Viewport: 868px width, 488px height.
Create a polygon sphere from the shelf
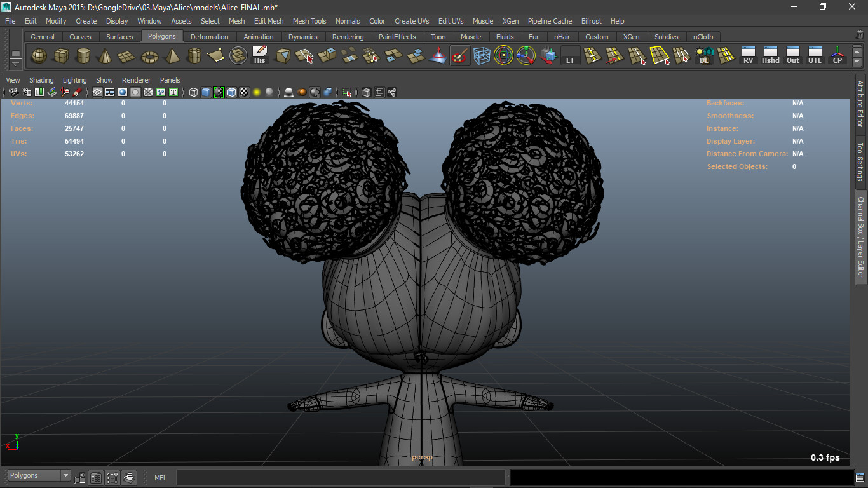pos(39,56)
